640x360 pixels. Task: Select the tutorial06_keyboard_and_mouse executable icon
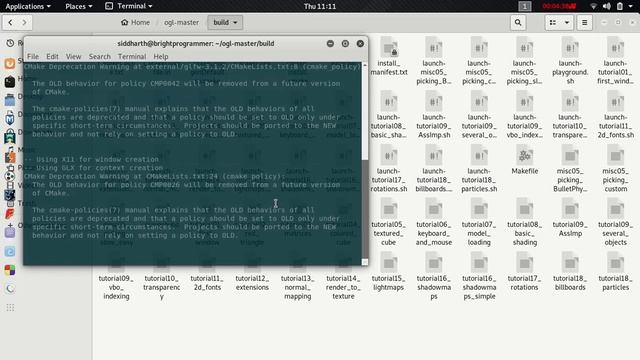click(x=433, y=209)
